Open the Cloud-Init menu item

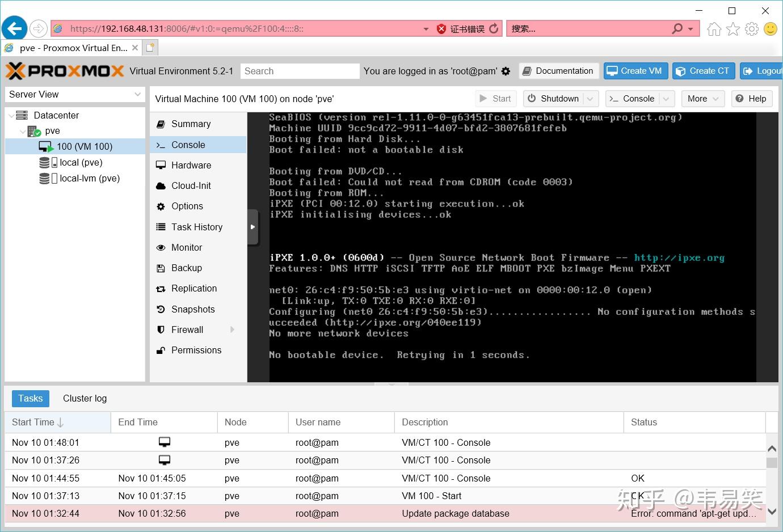[x=198, y=185]
